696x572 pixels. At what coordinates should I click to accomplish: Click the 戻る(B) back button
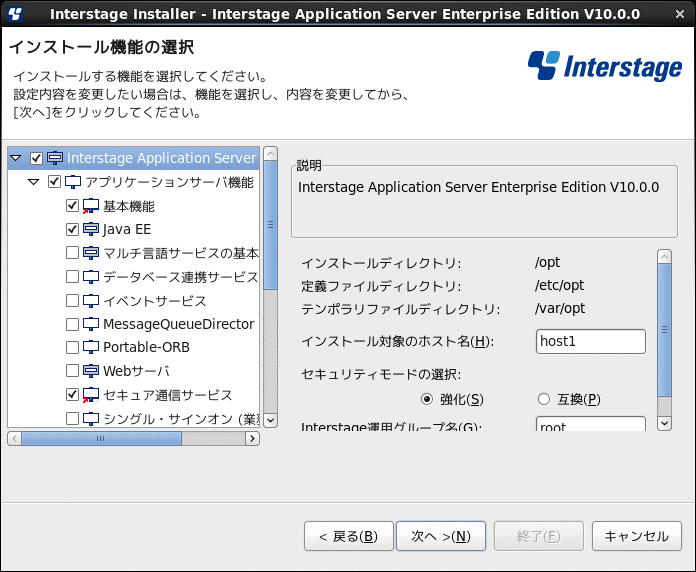(x=349, y=536)
